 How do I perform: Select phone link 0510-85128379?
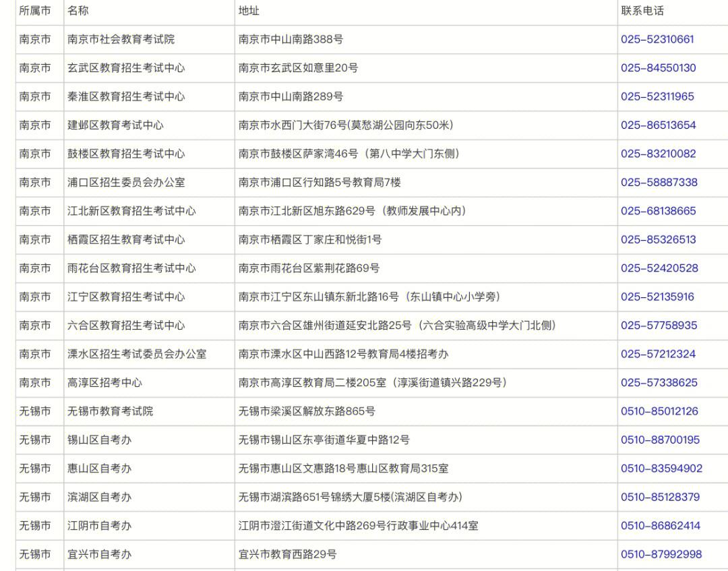tap(660, 498)
